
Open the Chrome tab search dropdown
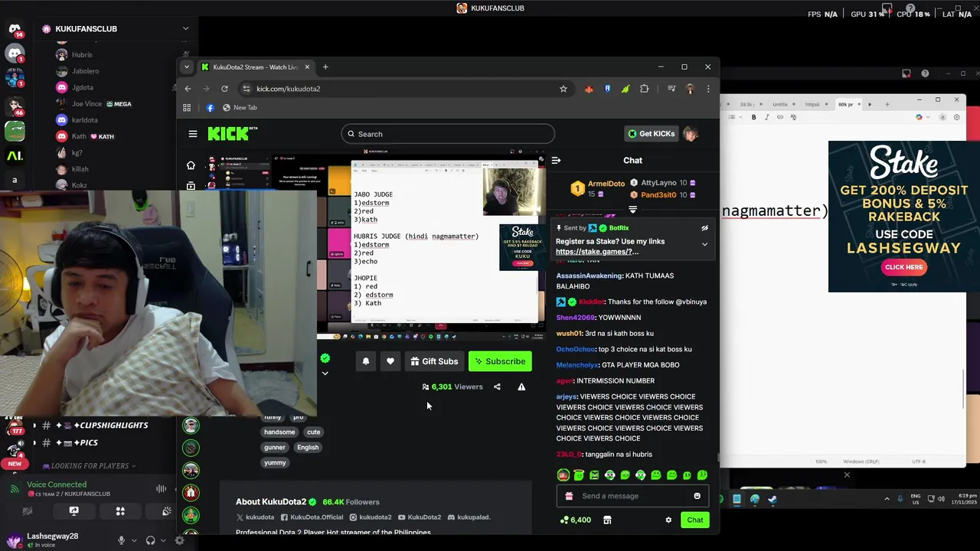tap(186, 67)
